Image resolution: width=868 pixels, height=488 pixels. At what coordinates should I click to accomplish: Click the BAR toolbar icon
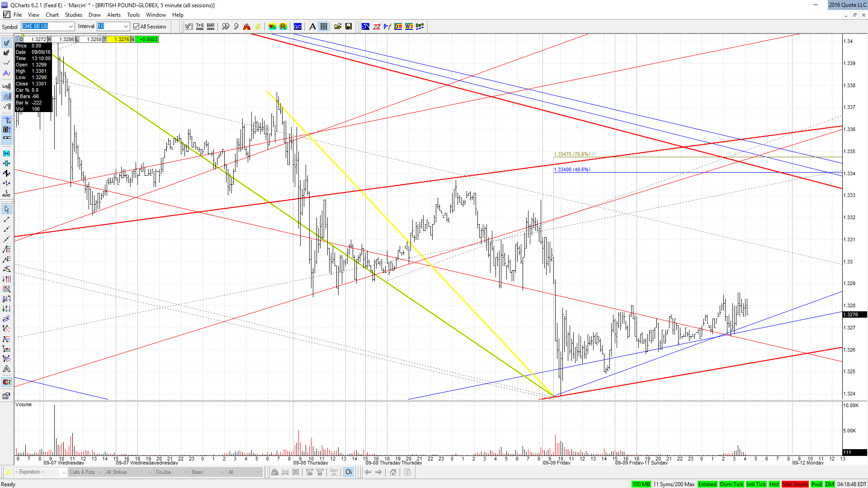pyautogui.click(x=211, y=27)
